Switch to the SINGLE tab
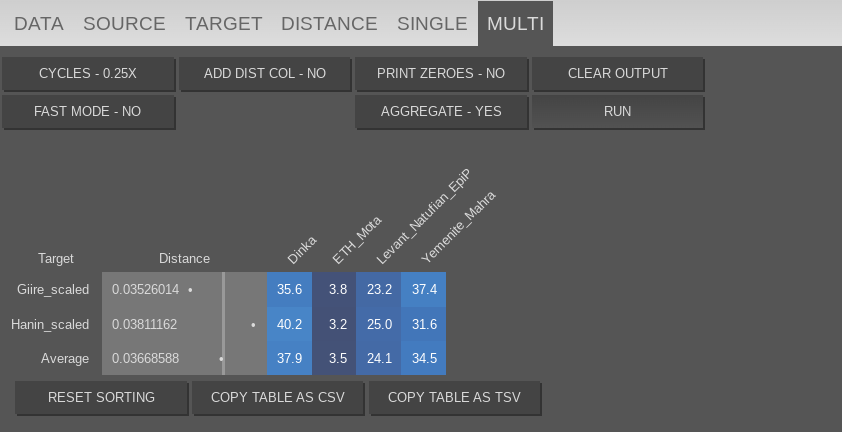This screenshot has height=432, width=842. point(432,24)
